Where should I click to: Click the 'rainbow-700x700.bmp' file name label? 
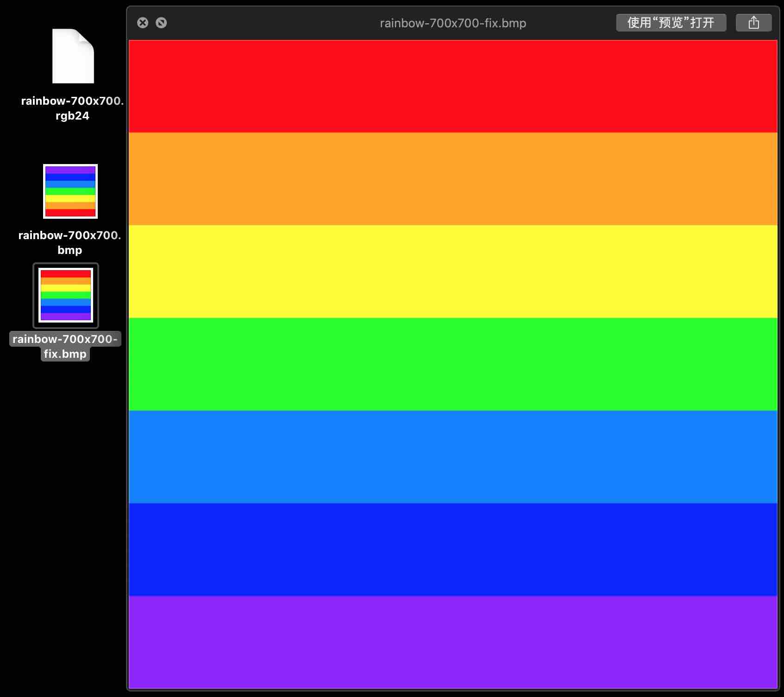[x=70, y=242]
